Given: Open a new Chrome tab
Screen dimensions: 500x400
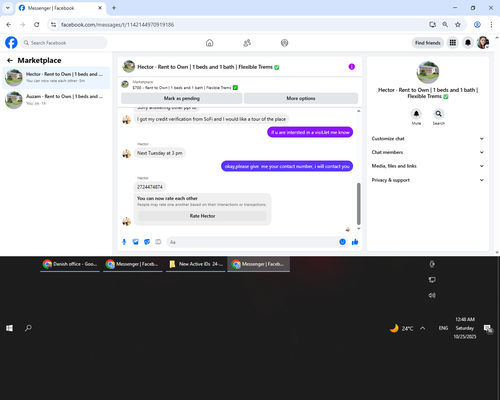Looking at the screenshot, I should [x=114, y=8].
